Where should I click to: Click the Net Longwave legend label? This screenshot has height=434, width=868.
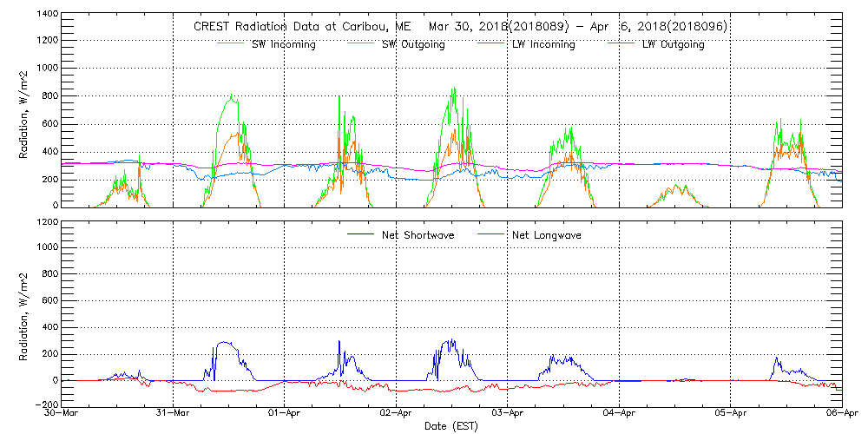click(x=546, y=234)
